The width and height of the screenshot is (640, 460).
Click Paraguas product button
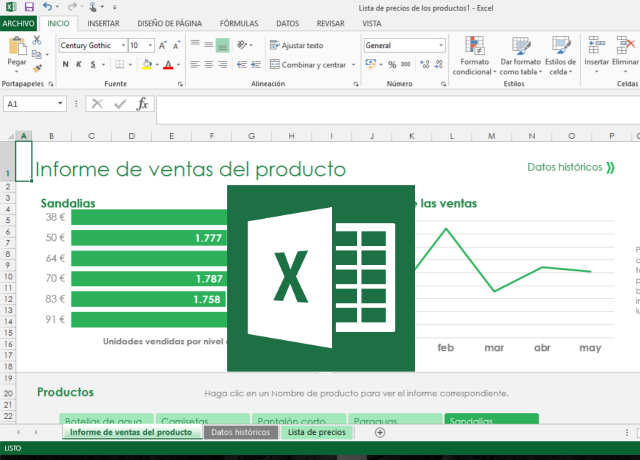point(395,419)
